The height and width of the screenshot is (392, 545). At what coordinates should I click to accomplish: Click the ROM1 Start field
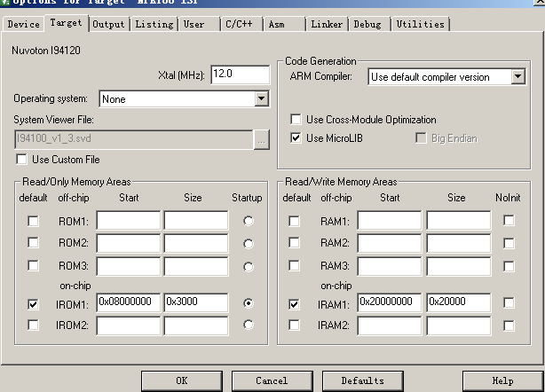[x=129, y=220]
